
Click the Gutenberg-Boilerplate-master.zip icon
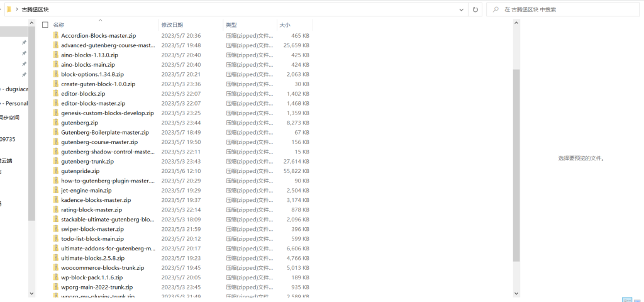56,132
